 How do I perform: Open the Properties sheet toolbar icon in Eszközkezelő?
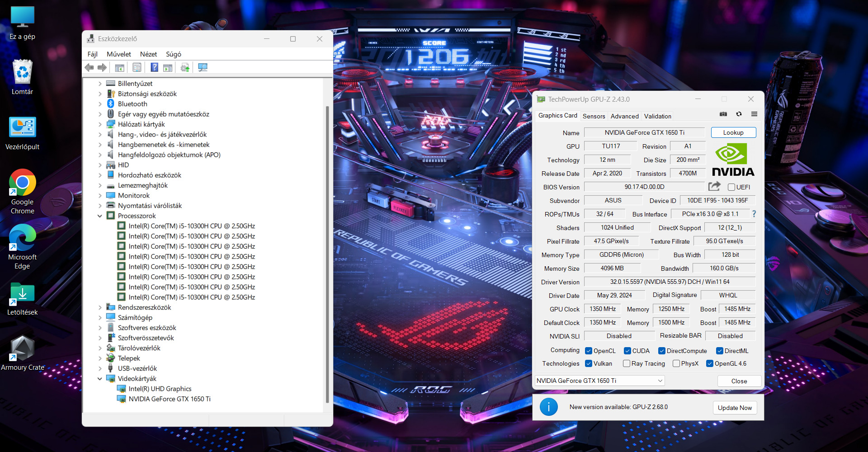[137, 67]
